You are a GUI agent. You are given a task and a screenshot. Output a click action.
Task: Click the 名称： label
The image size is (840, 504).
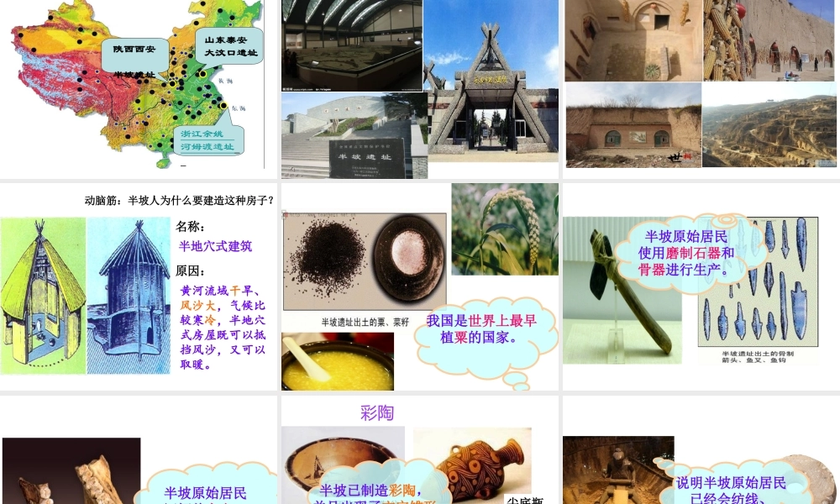191,226
